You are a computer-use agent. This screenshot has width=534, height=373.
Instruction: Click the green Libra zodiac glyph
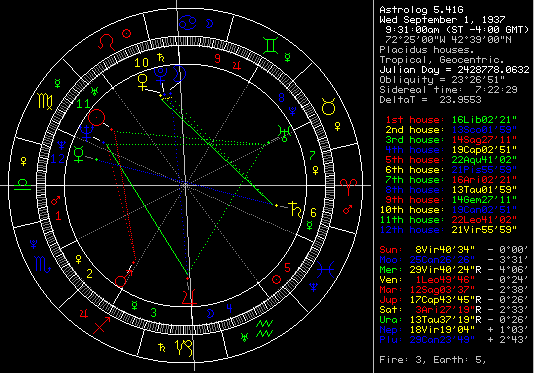(x=22, y=184)
